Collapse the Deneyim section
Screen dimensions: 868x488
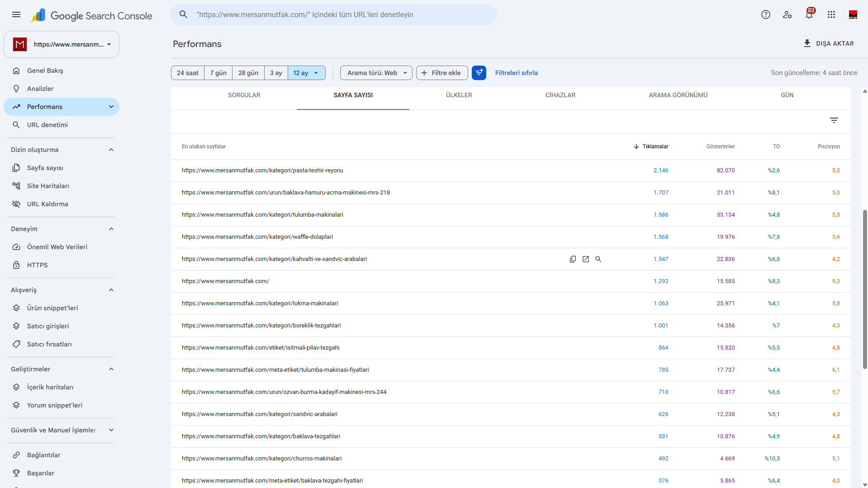(111, 229)
